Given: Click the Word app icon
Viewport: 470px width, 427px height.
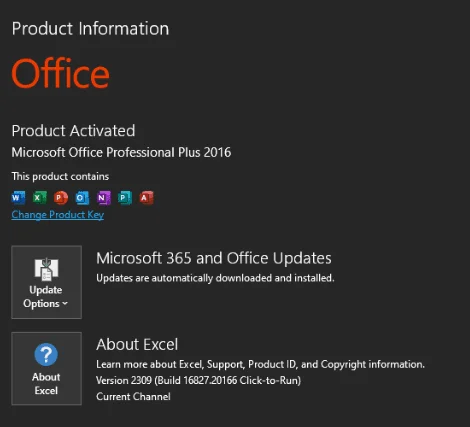Looking at the screenshot, I should 18,198.
